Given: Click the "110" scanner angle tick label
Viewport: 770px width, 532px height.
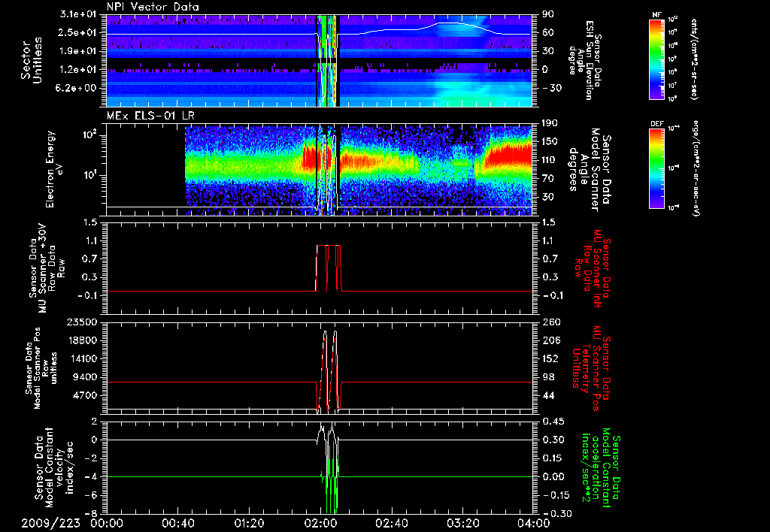Looking at the screenshot, I should click(550, 160).
